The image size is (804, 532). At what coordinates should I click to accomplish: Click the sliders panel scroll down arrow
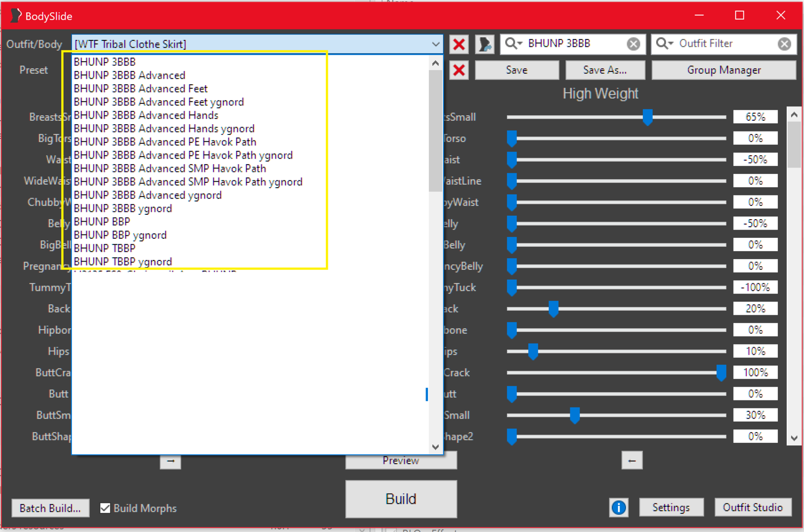click(794, 438)
